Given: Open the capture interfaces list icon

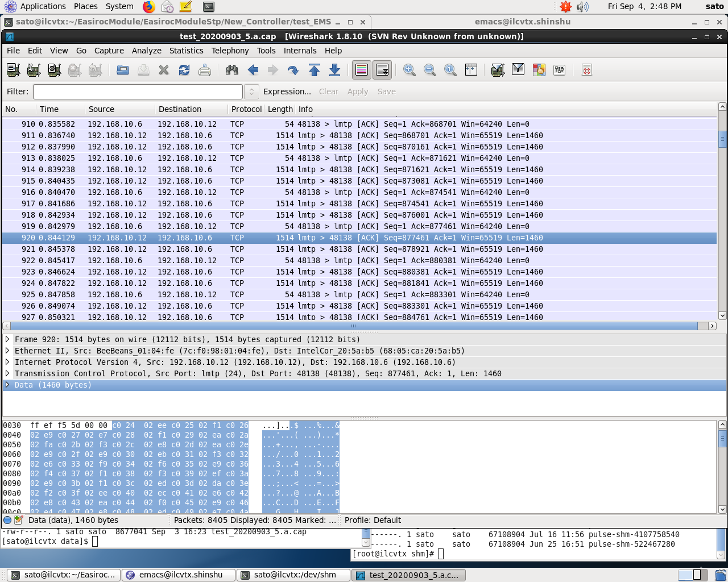Looking at the screenshot, I should (13, 70).
